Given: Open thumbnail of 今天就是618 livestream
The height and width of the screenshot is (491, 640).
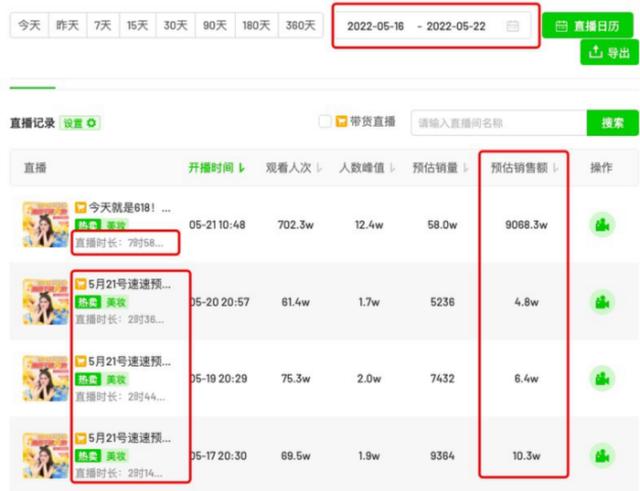Looking at the screenshot, I should point(45,225).
